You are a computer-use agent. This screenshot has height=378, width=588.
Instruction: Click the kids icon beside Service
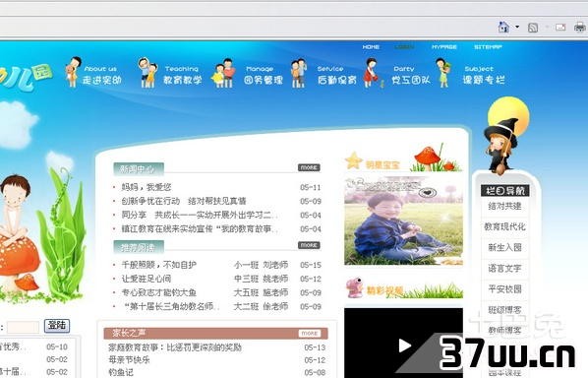[x=299, y=73]
